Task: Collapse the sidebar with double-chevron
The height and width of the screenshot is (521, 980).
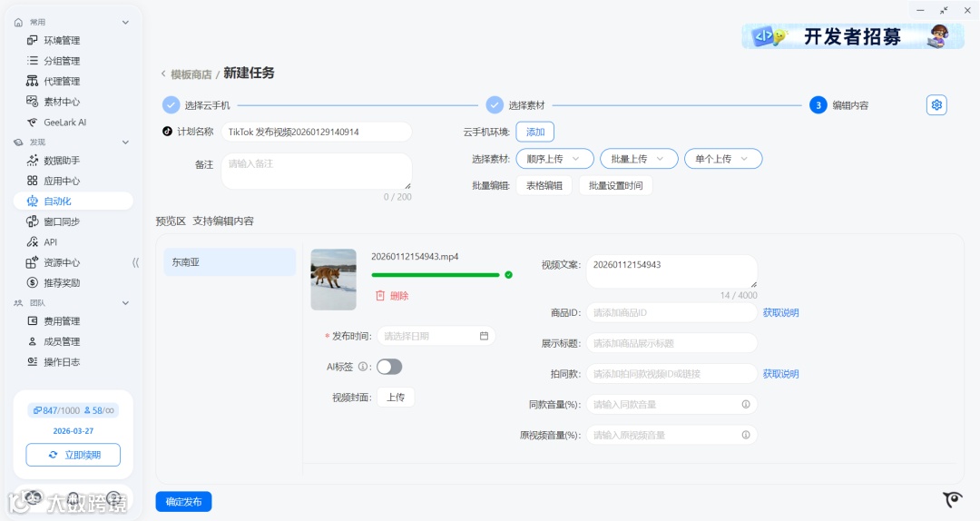Action: (135, 262)
